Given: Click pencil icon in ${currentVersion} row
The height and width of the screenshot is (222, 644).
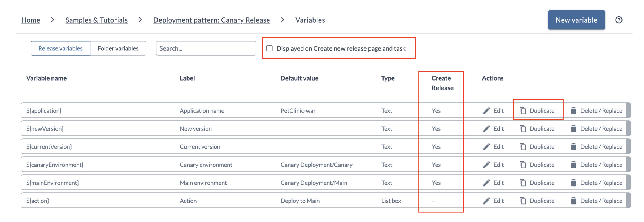Looking at the screenshot, I should (x=486, y=147).
